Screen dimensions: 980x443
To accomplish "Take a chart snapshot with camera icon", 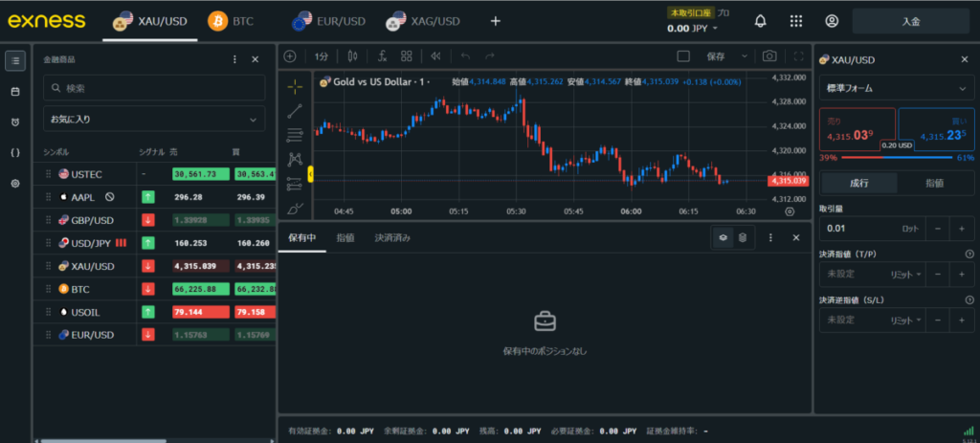I will tap(769, 56).
